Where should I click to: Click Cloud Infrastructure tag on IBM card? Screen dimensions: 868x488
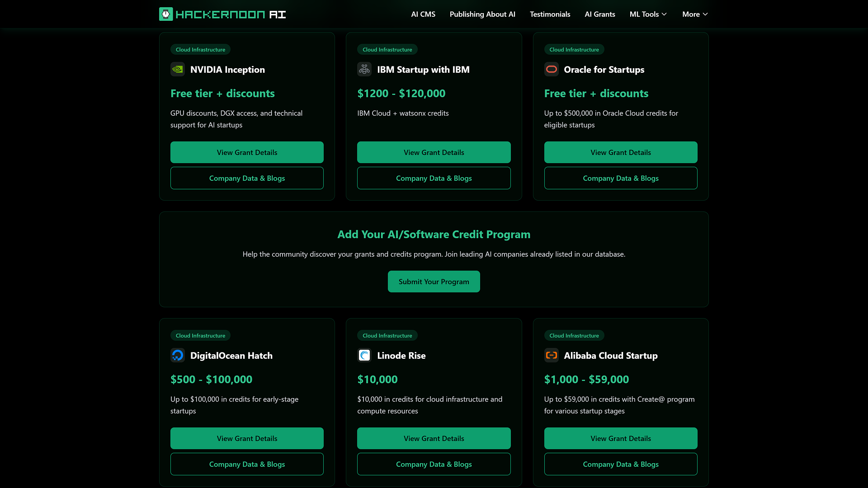coord(387,50)
